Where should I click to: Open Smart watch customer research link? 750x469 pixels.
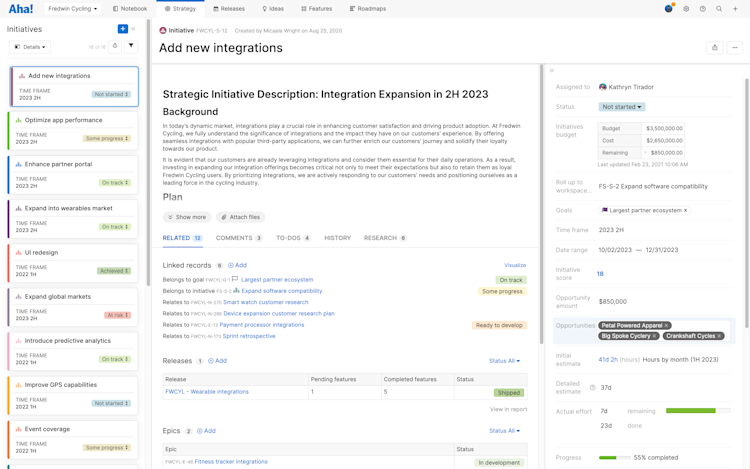tap(265, 302)
